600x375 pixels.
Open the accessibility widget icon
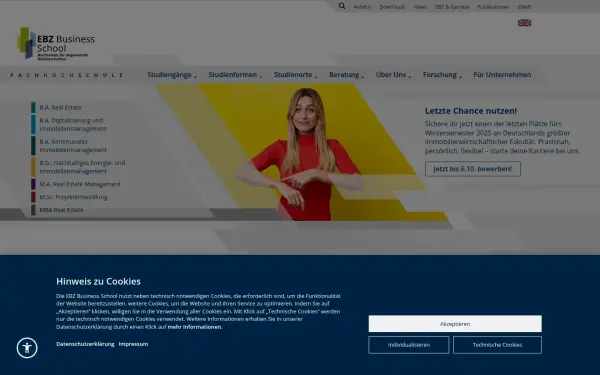[27, 348]
